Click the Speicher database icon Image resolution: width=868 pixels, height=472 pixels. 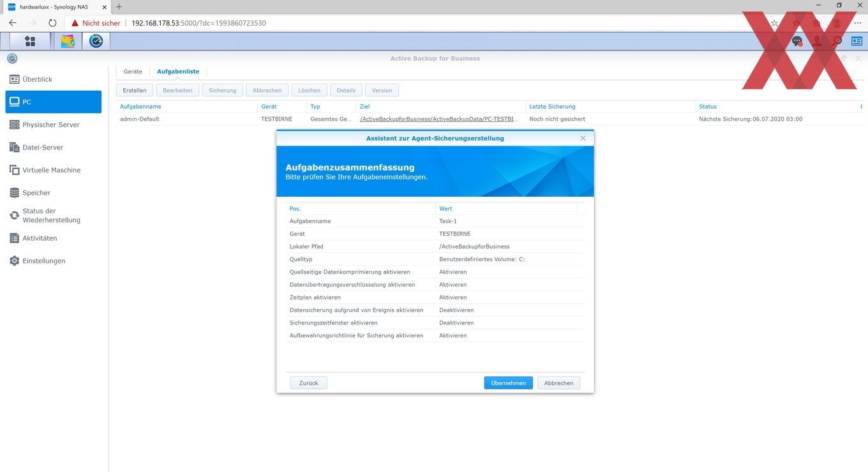point(14,193)
